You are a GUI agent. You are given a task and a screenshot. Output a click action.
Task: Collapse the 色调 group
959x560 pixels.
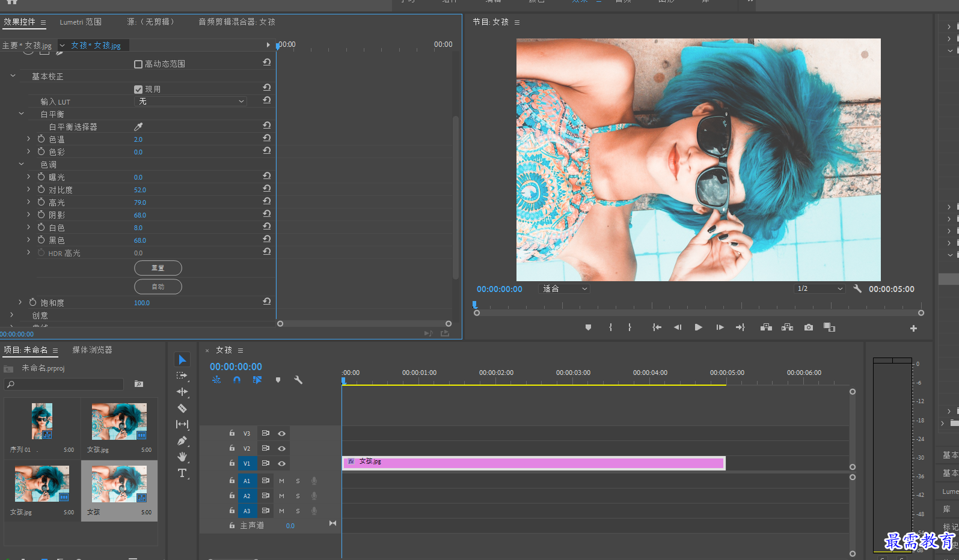pos(21,164)
